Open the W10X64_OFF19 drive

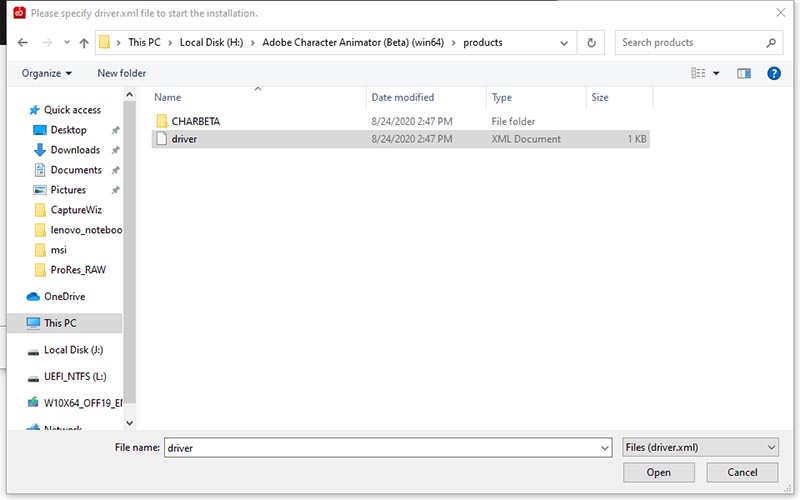[x=83, y=403]
